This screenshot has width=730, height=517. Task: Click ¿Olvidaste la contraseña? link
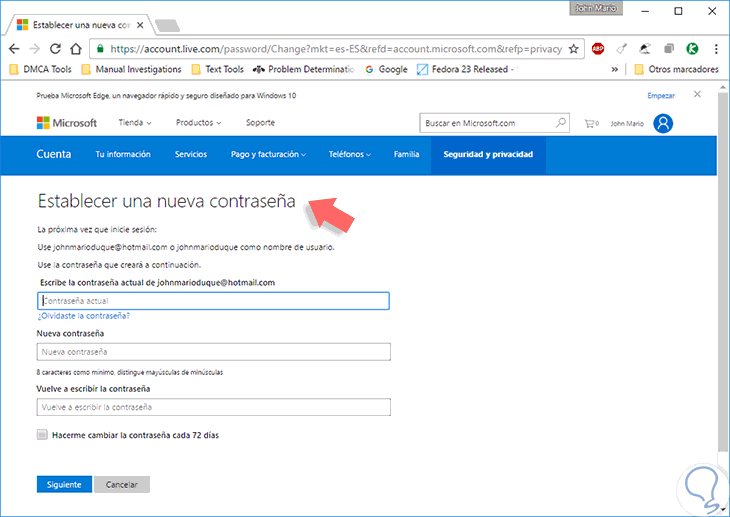[83, 316]
